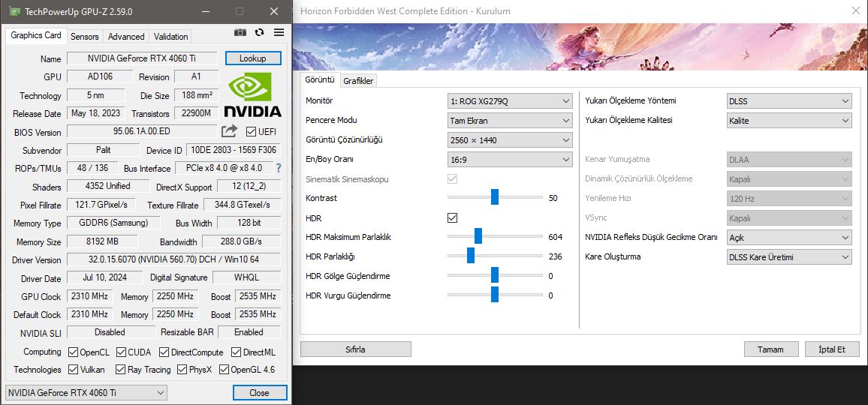
Task: Click the İptal Et button
Action: (832, 349)
